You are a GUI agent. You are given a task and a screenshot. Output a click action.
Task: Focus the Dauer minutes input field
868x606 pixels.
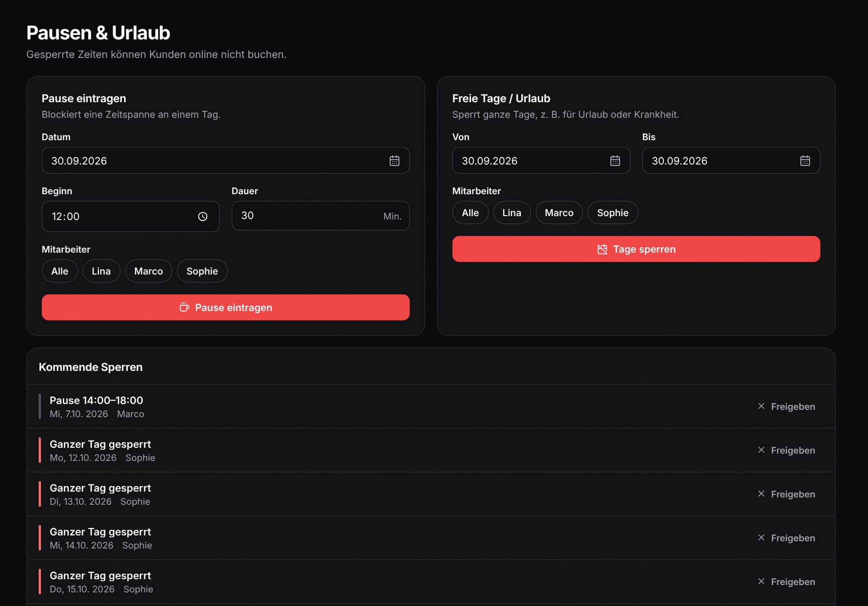(x=321, y=216)
